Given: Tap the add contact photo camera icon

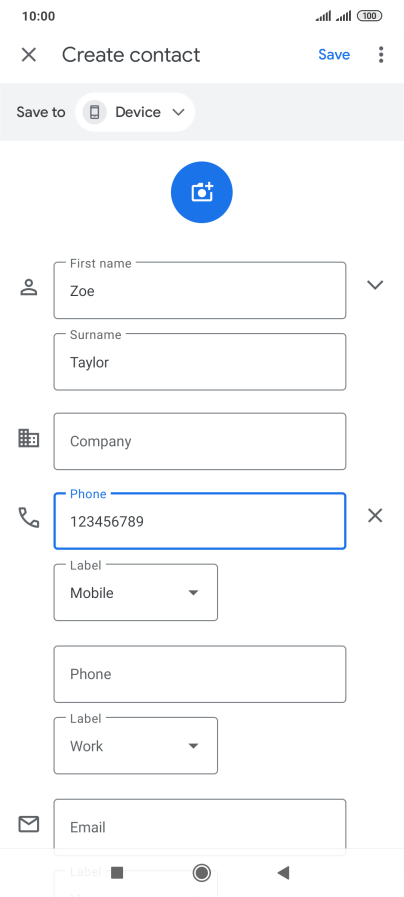Looking at the screenshot, I should click(x=201, y=192).
